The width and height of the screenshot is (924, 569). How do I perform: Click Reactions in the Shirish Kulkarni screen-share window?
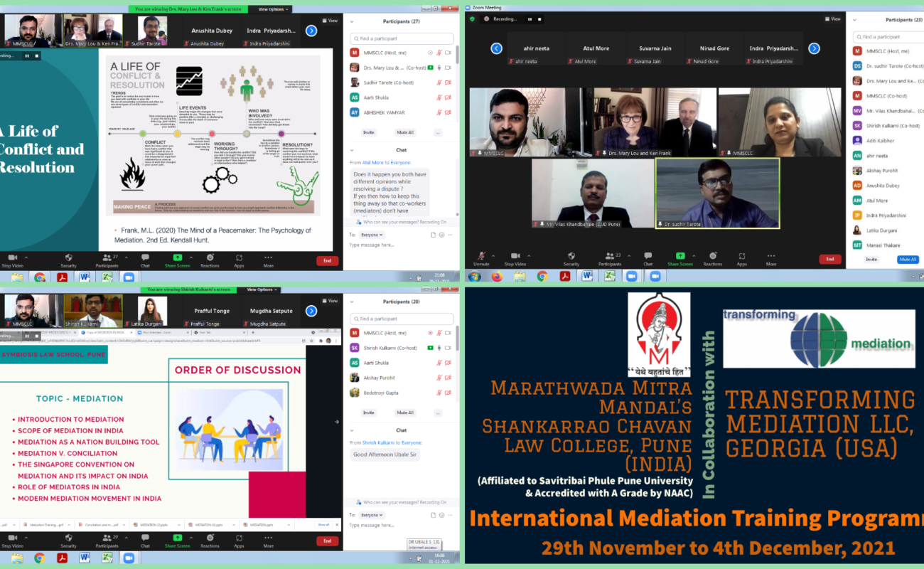click(210, 541)
